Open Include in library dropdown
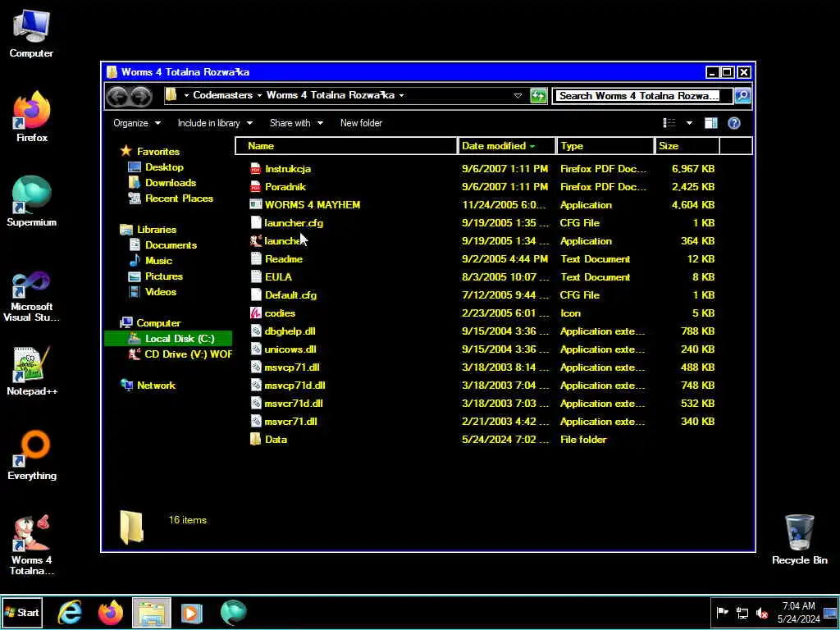The height and width of the screenshot is (630, 840). coord(215,123)
